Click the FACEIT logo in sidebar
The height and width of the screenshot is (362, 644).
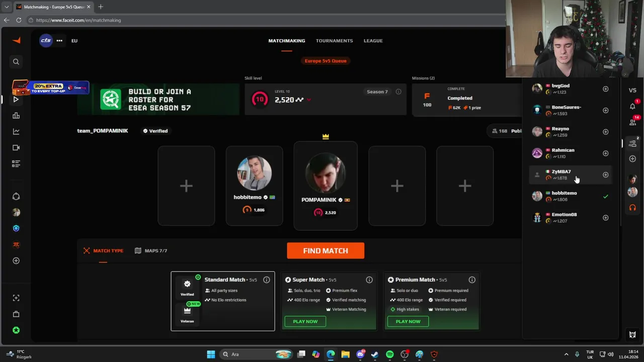[x=16, y=41]
